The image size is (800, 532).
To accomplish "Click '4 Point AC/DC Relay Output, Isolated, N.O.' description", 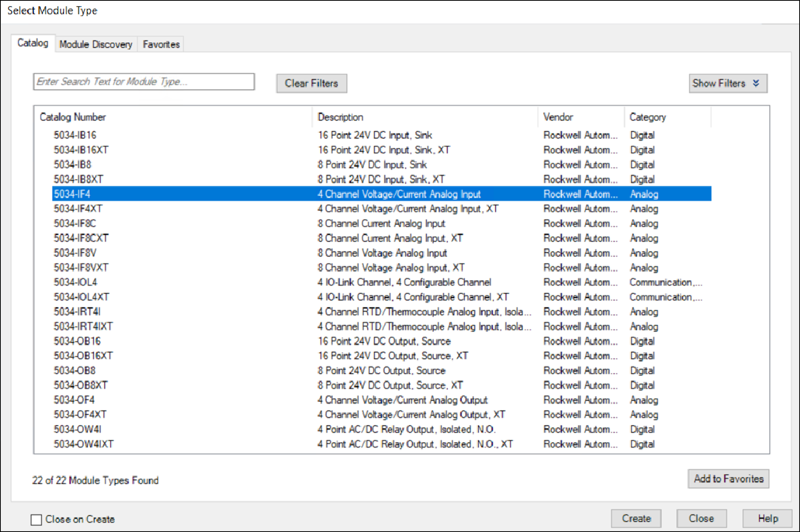I will tap(407, 429).
